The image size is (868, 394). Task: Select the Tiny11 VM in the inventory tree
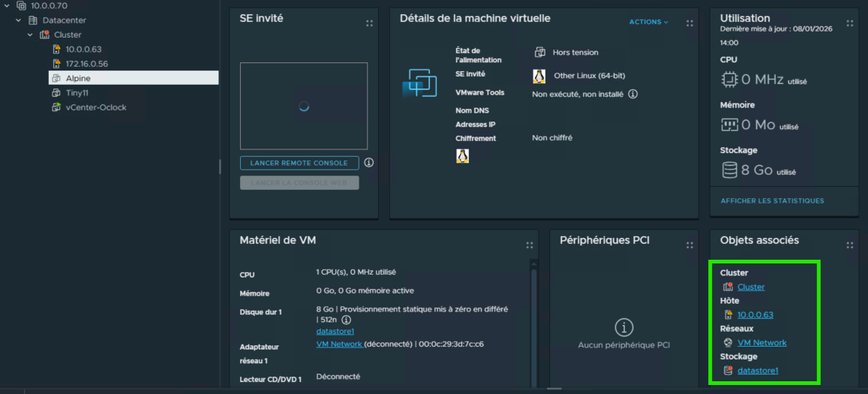point(77,93)
